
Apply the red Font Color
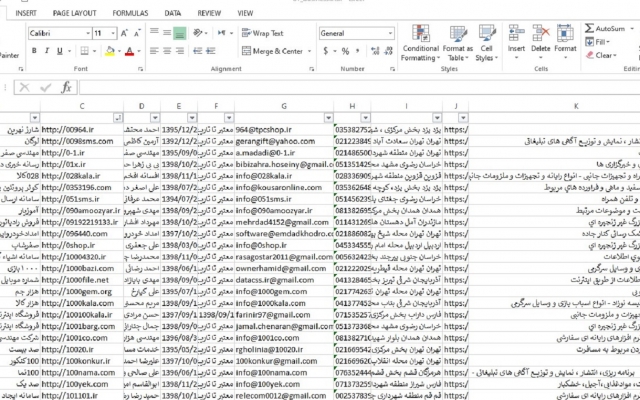pyautogui.click(x=129, y=51)
